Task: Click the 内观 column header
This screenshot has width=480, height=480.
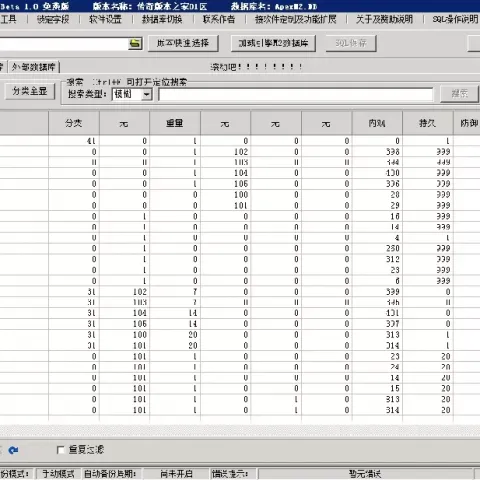Action: pos(377,123)
